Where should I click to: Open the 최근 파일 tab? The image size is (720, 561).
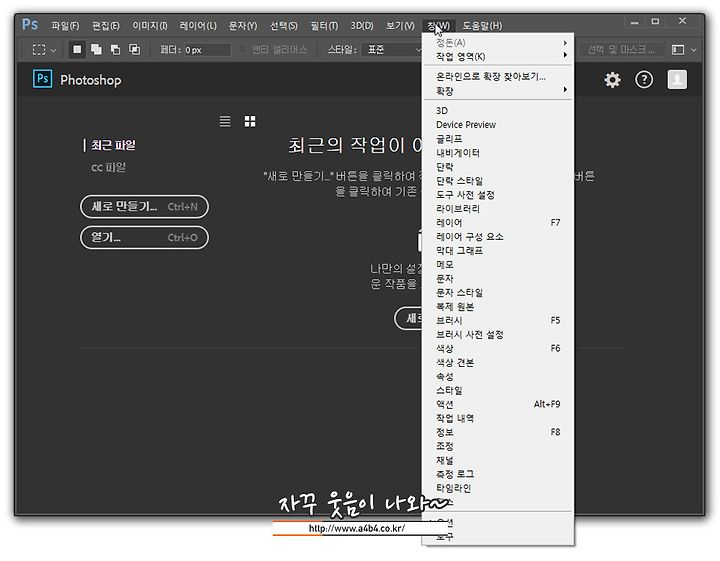113,146
